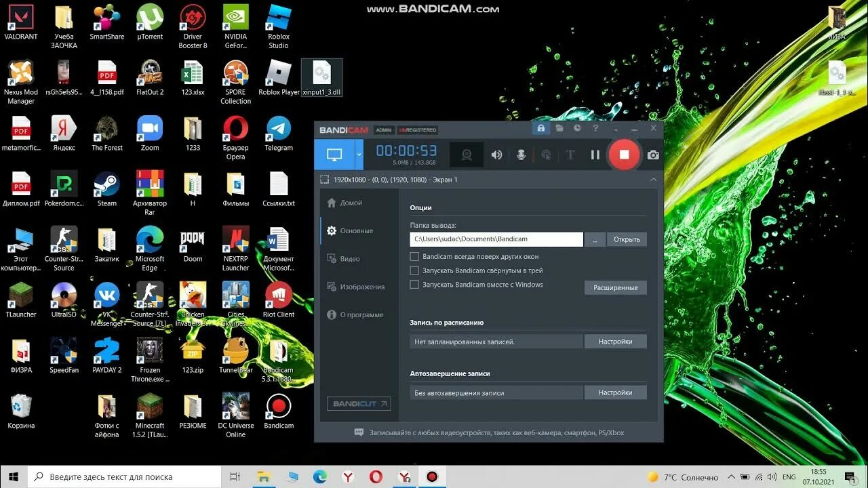Screen dimensions: 868x488
Task: Open the Bandicam help question mark
Action: (595, 128)
